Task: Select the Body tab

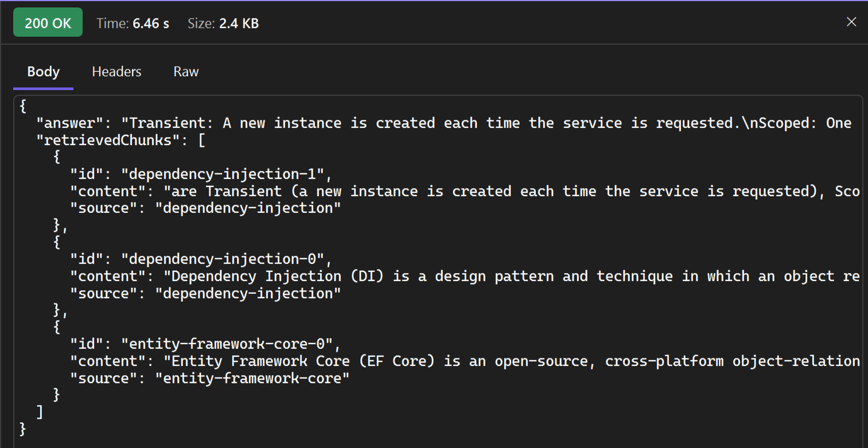Action: [44, 72]
